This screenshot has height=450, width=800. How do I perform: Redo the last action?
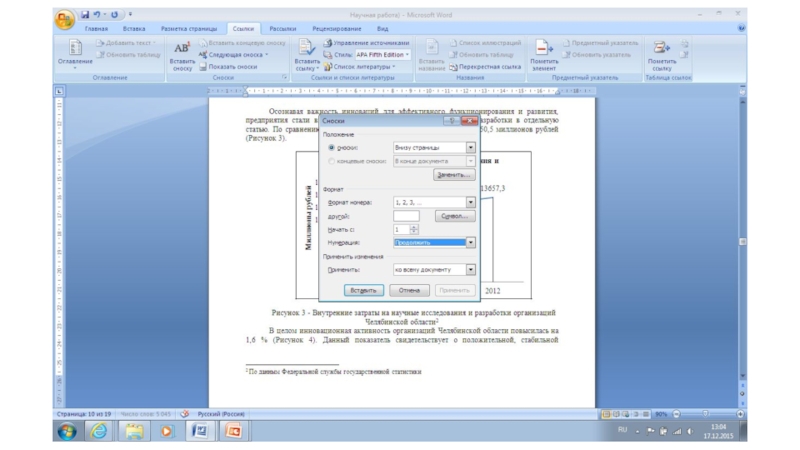tap(114, 15)
